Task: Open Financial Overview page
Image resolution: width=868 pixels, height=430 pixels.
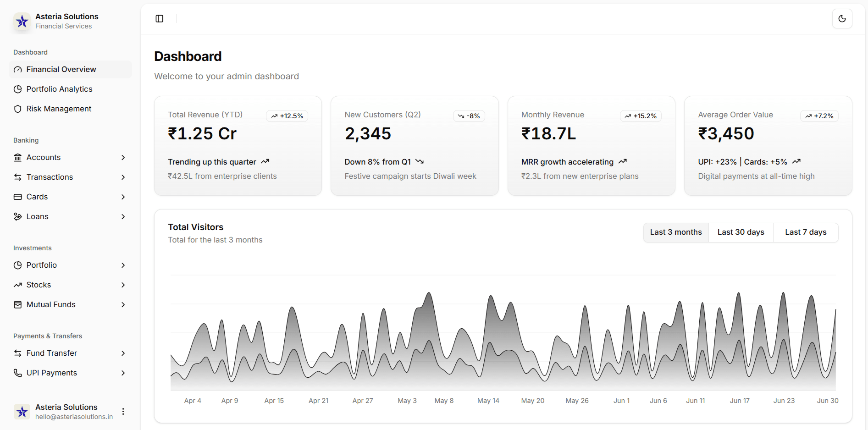Action: click(70, 70)
